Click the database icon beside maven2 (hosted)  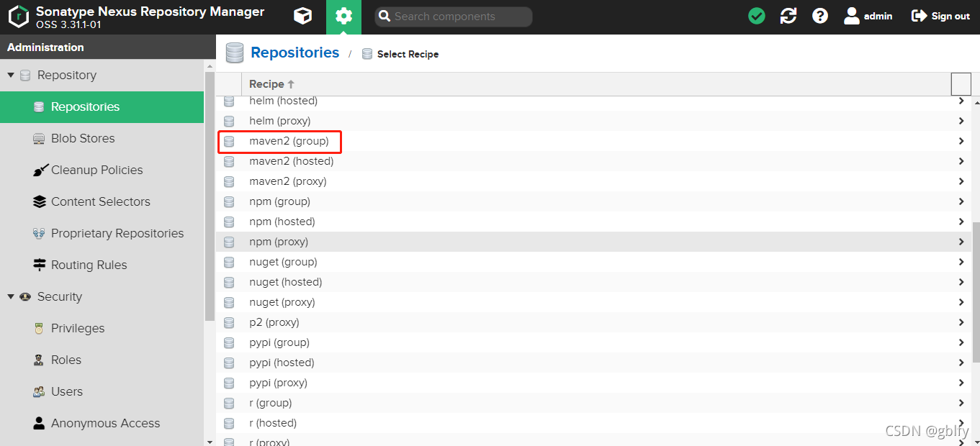point(229,162)
